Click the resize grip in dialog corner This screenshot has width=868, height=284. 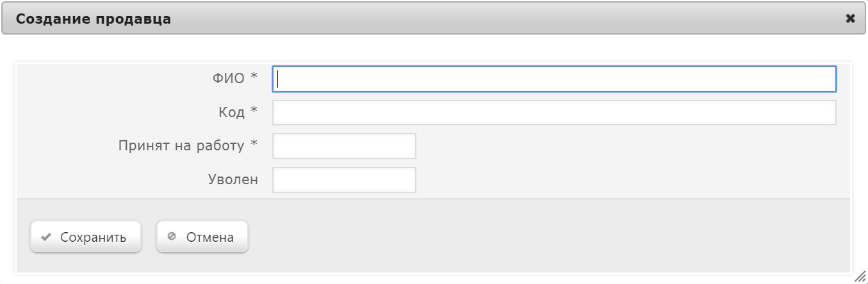tap(860, 276)
